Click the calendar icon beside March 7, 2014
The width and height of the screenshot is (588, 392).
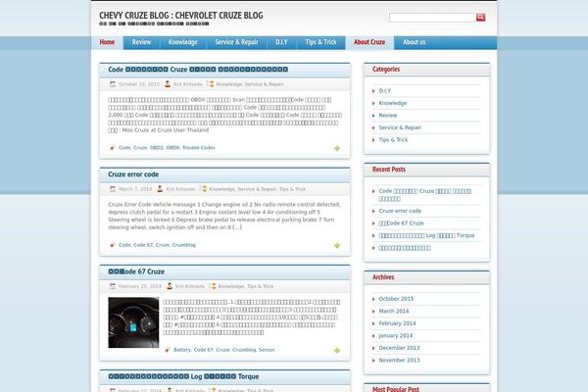(113, 189)
